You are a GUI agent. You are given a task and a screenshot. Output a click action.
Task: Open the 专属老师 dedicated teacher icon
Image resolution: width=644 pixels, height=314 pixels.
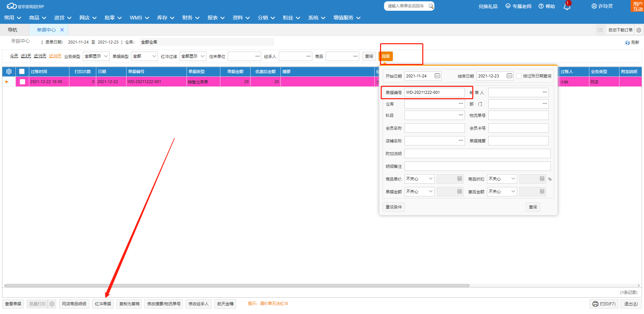point(508,6)
